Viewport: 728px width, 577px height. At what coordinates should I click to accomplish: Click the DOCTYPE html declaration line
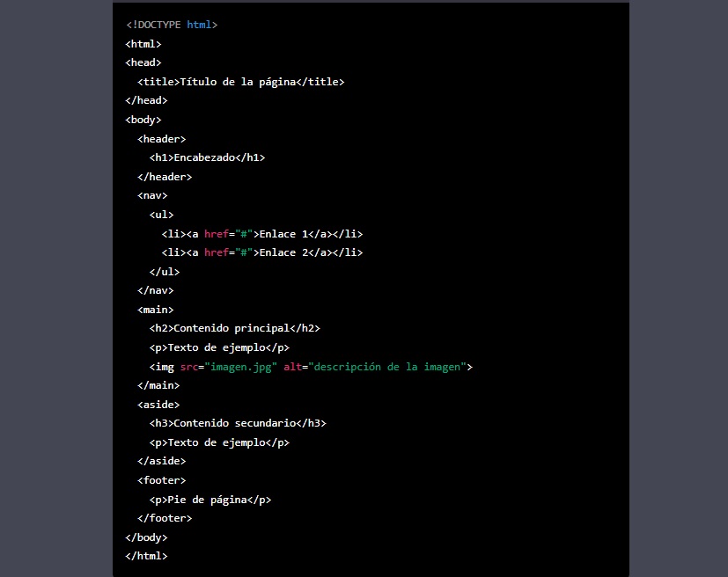coord(172,25)
